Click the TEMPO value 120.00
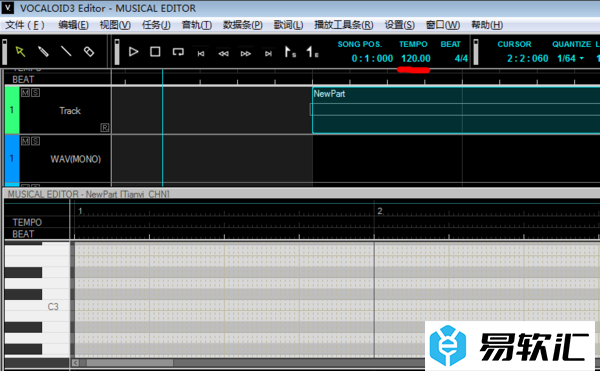Viewport: 600px width, 371px height. (x=416, y=59)
